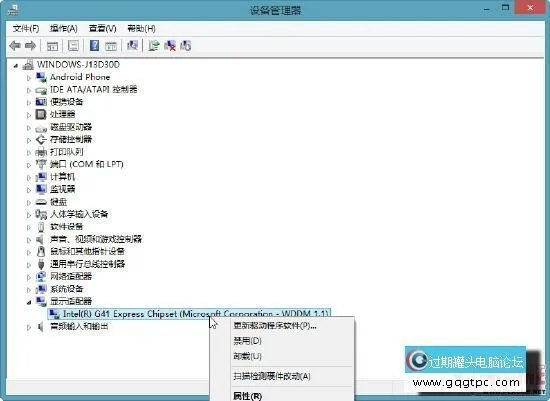Select the 软件设备 row text

tap(67, 227)
